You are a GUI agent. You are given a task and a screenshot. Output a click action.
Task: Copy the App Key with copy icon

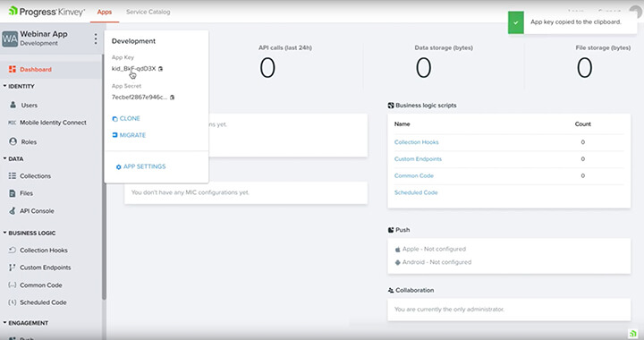161,69
